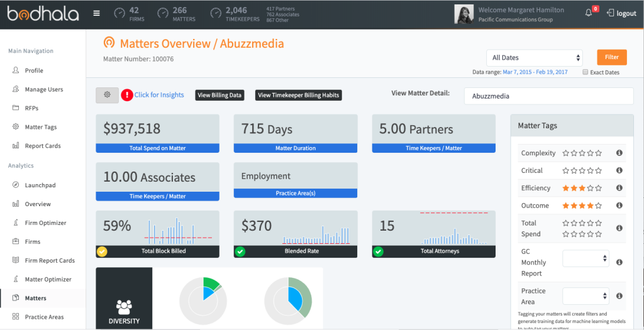Click the logout icon
This screenshot has width=644, height=330.
point(610,13)
